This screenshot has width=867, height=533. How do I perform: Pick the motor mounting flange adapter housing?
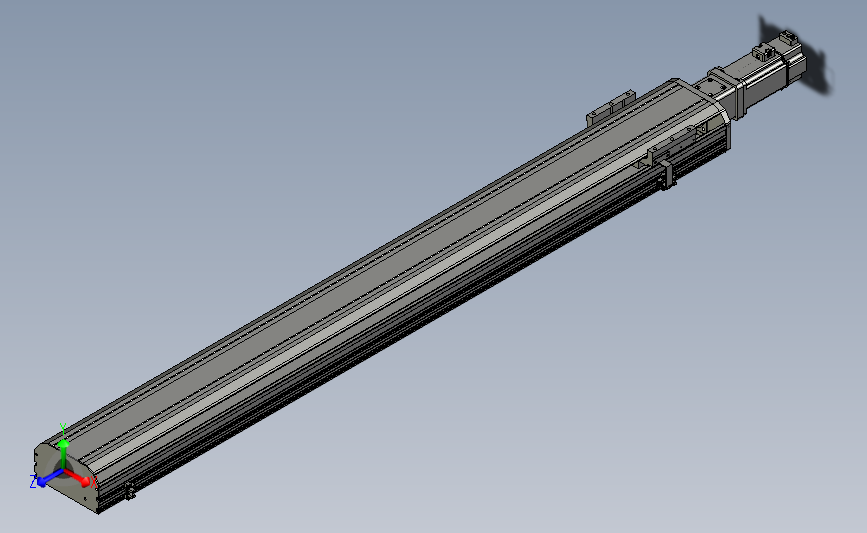coord(719,91)
